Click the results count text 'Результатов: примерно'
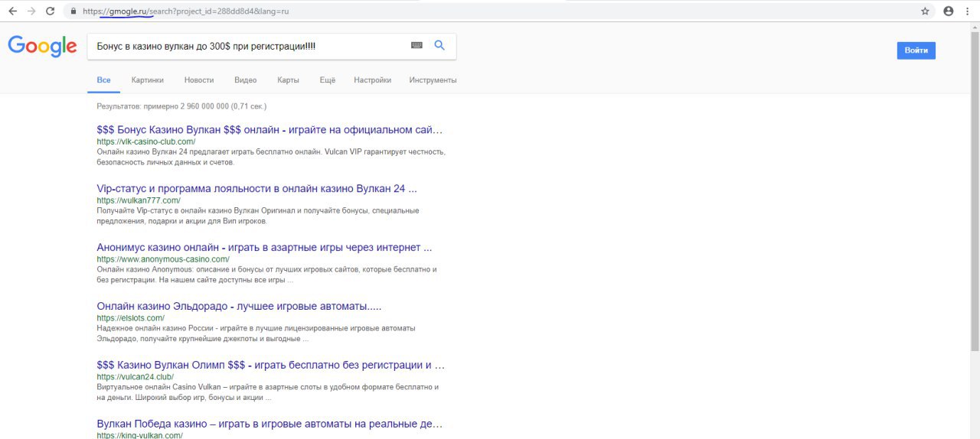The image size is (980, 439). click(181, 106)
